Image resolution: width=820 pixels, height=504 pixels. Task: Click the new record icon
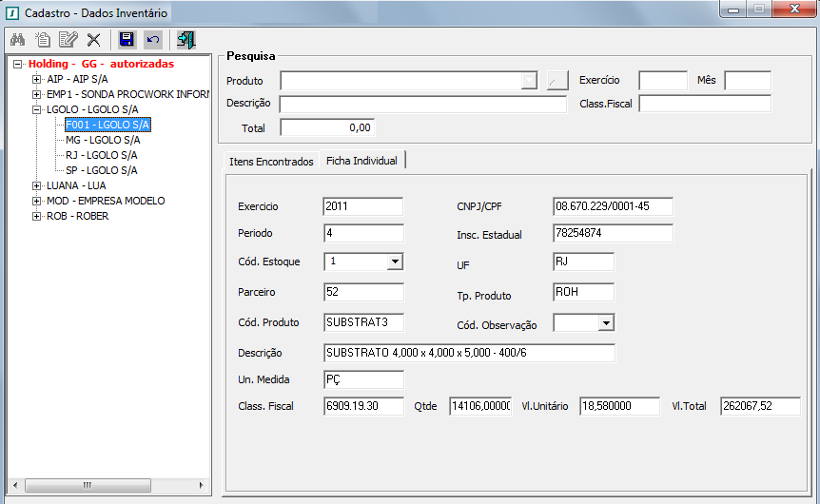43,40
